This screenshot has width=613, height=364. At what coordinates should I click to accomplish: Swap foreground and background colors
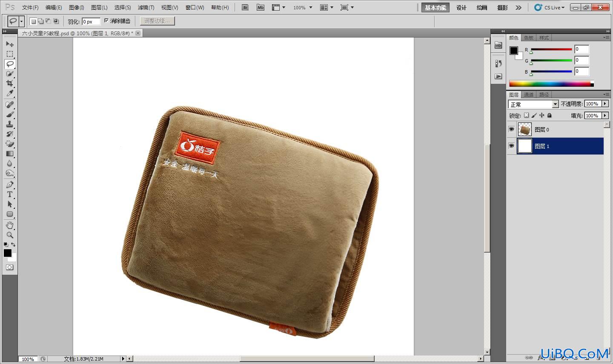point(14,245)
